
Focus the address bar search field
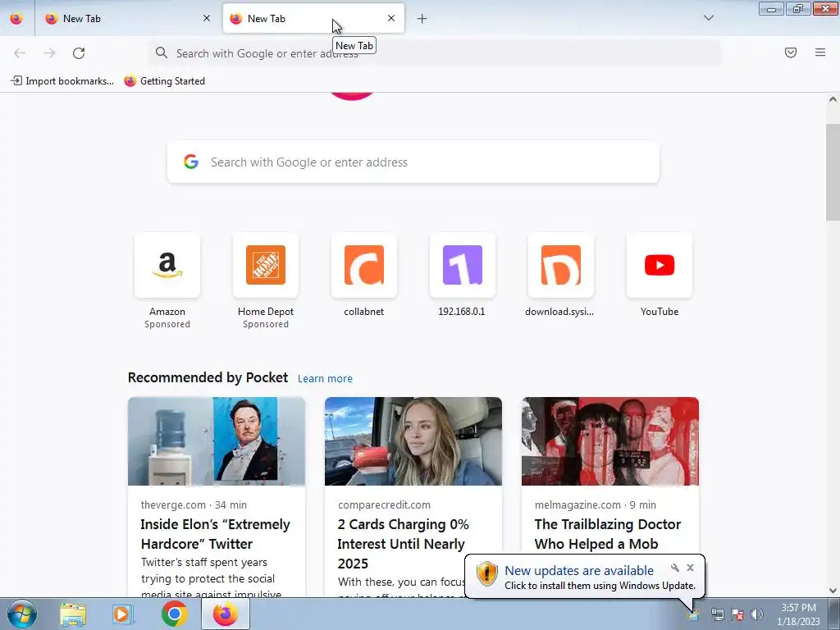coord(435,53)
